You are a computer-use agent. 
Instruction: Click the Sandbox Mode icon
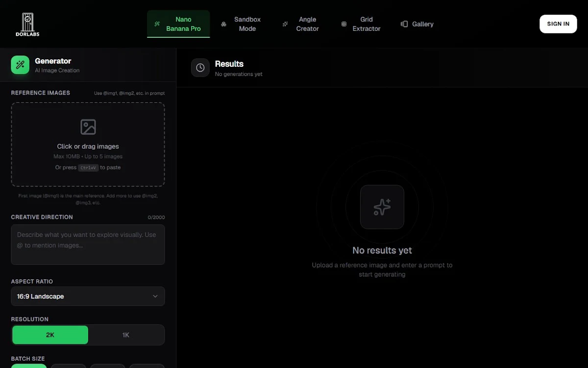click(x=223, y=24)
